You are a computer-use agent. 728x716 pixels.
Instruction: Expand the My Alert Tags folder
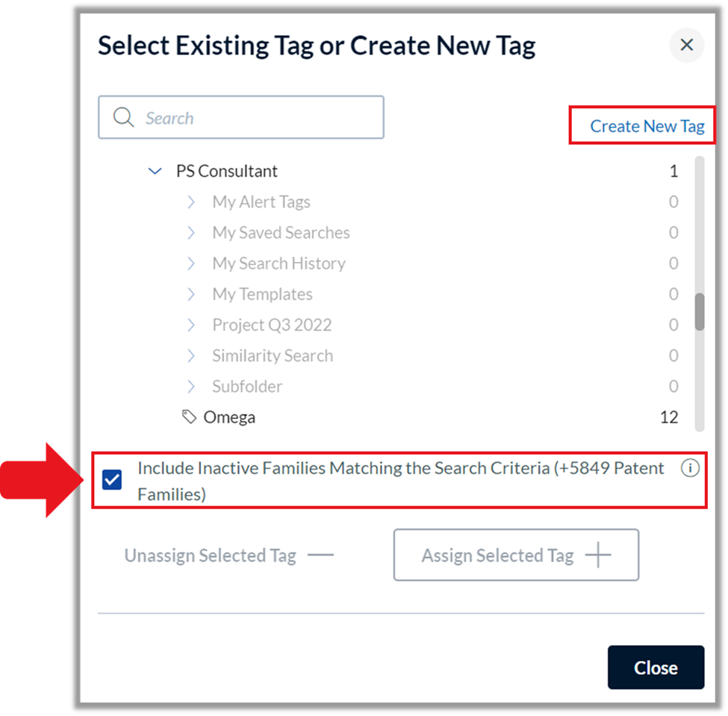point(191,202)
